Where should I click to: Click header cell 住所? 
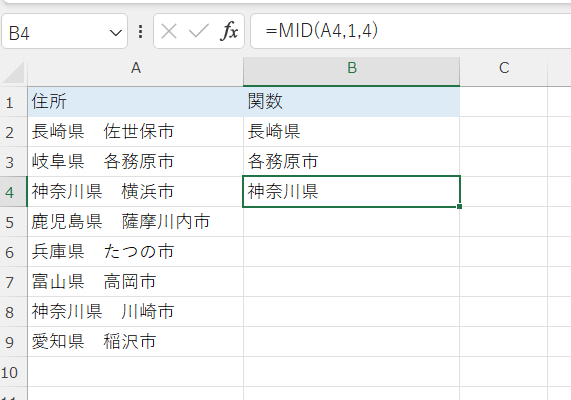pyautogui.click(x=135, y=102)
